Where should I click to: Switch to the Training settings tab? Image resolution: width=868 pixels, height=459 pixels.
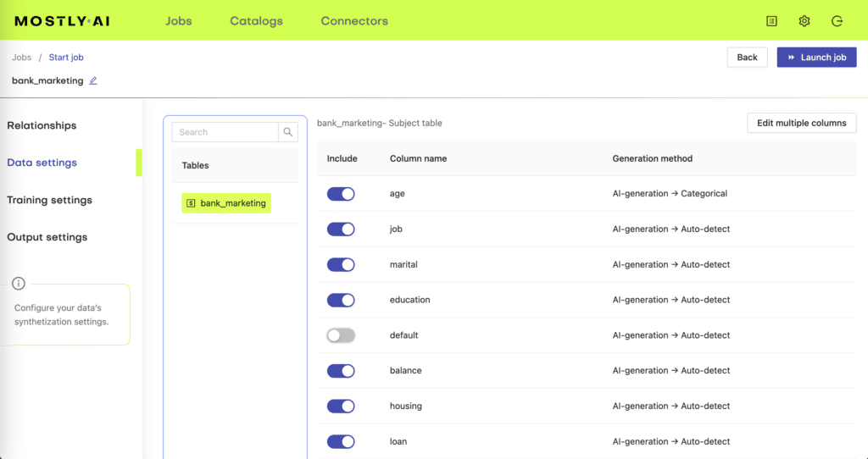tap(49, 200)
